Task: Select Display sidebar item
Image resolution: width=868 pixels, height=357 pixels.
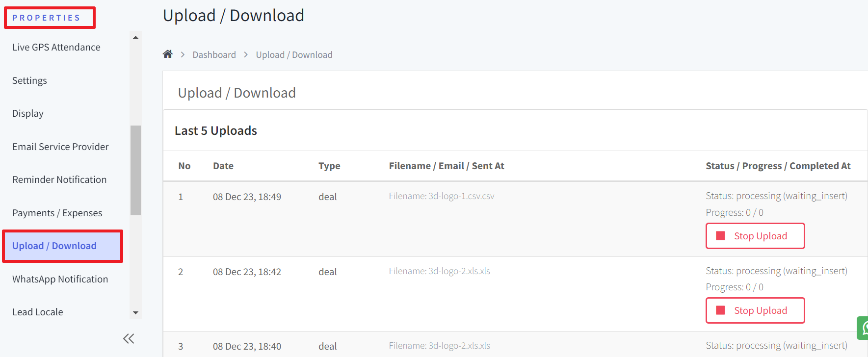Action: click(x=28, y=113)
